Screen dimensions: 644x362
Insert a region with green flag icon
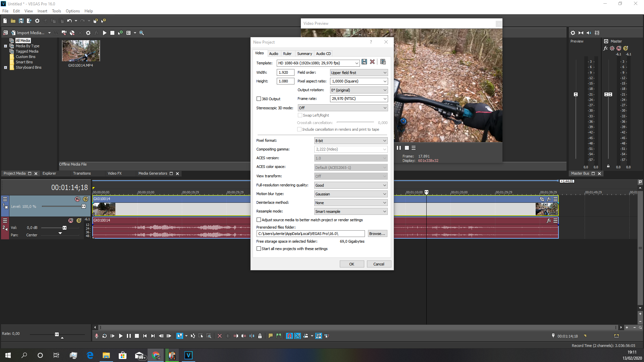279,336
